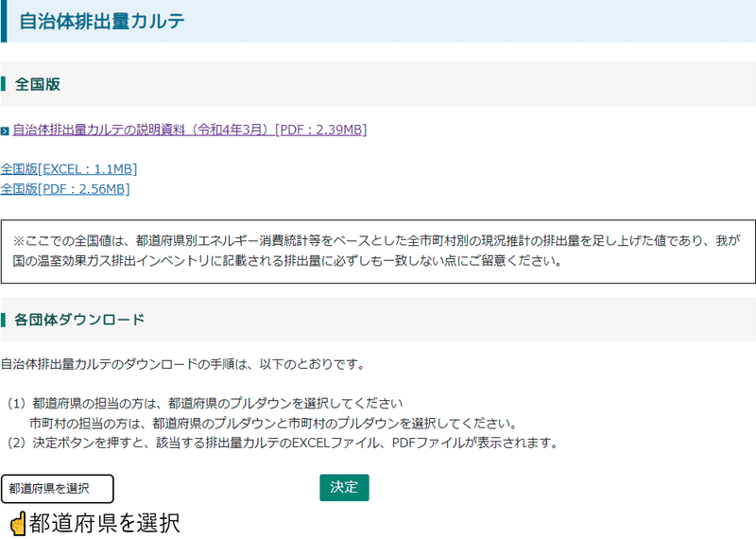Open 自治体排出量カルテの説明資料 PDF link
The width and height of the screenshot is (756, 539).
190,130
